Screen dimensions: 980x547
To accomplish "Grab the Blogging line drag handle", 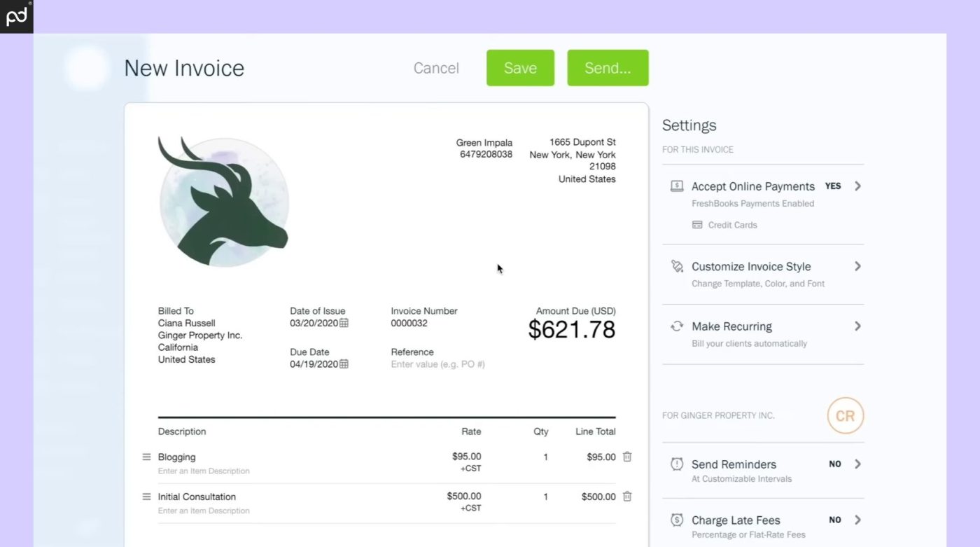I will click(146, 457).
